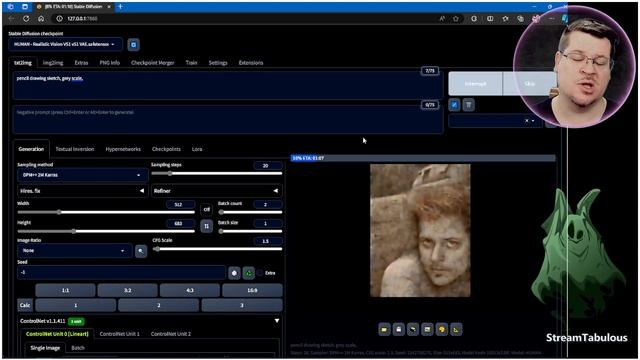
Task: Select ControlNet Unit 2 tab
Action: pyautogui.click(x=171, y=334)
